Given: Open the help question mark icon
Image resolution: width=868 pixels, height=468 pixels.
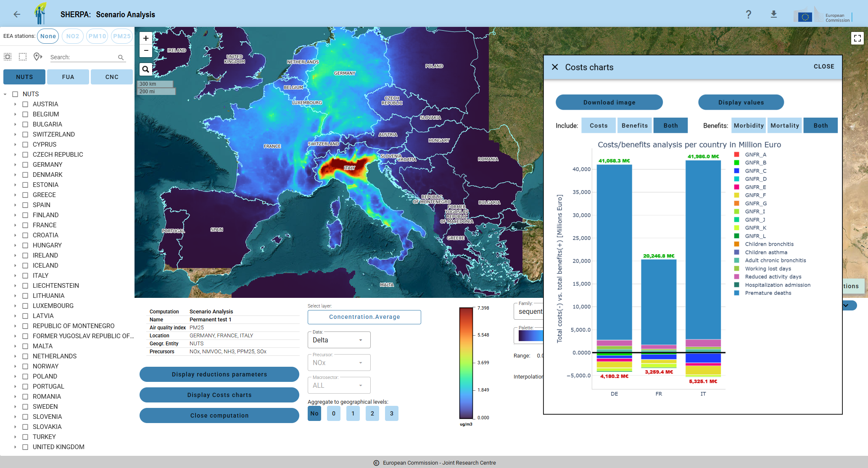Looking at the screenshot, I should pos(748,14).
